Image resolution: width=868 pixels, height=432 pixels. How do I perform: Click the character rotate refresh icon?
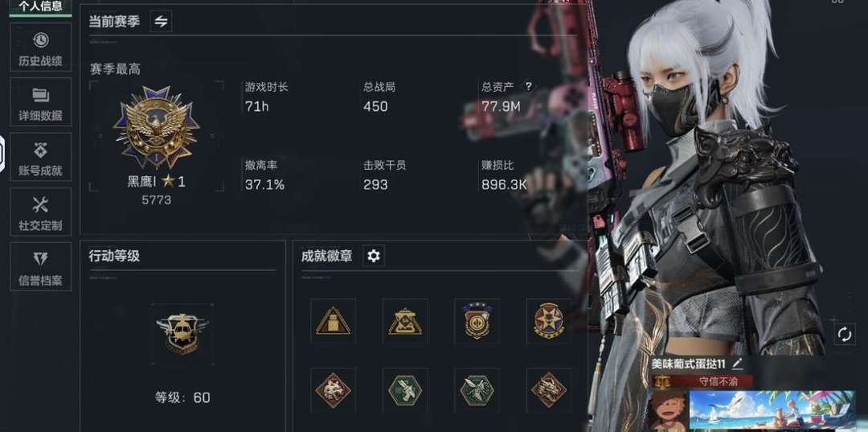(x=845, y=335)
